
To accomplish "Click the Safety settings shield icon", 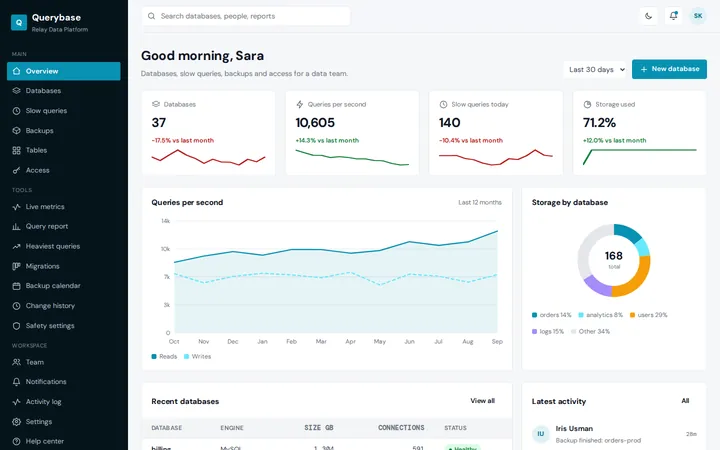I will tap(17, 326).
